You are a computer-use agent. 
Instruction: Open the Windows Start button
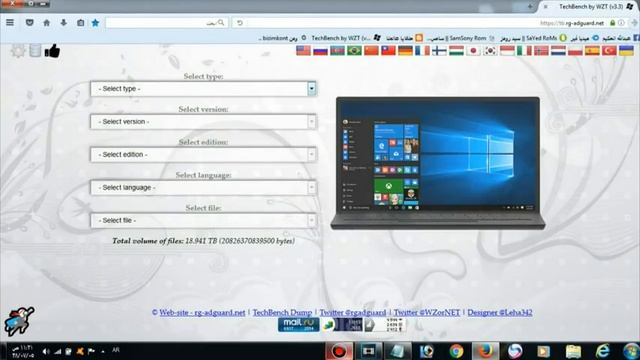tap(631, 351)
